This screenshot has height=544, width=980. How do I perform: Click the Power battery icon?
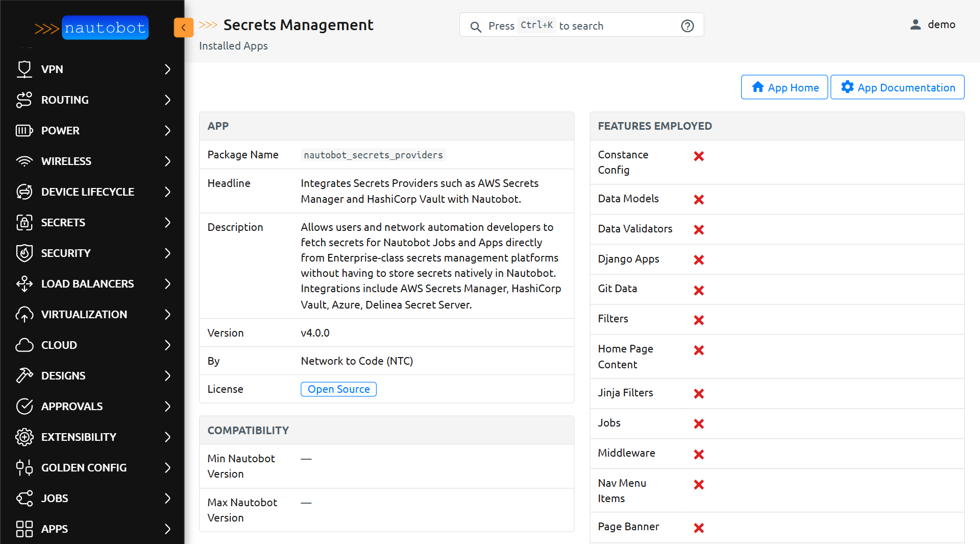click(24, 130)
